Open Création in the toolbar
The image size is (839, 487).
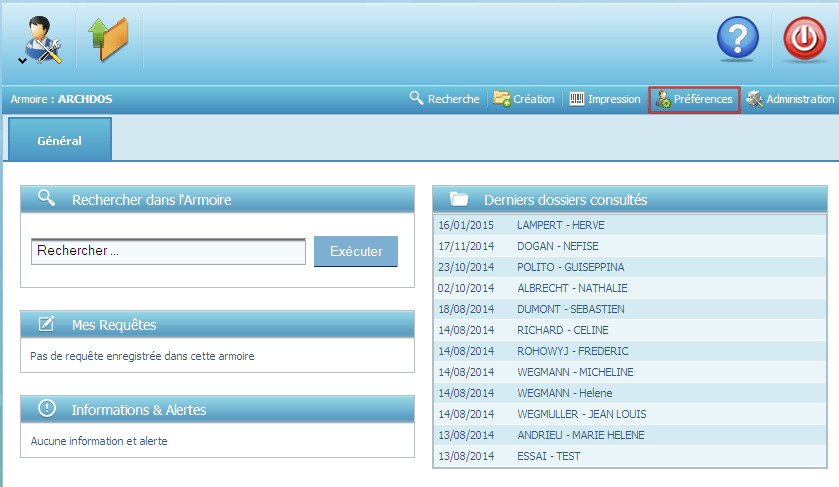click(524, 99)
